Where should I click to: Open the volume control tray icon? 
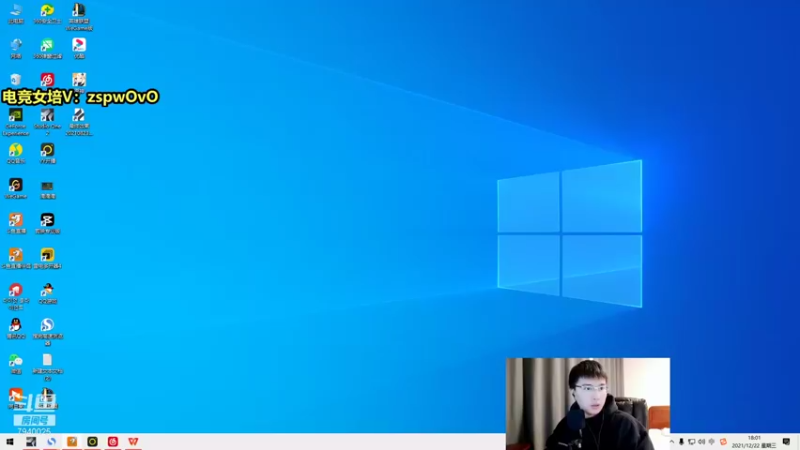(x=702, y=442)
